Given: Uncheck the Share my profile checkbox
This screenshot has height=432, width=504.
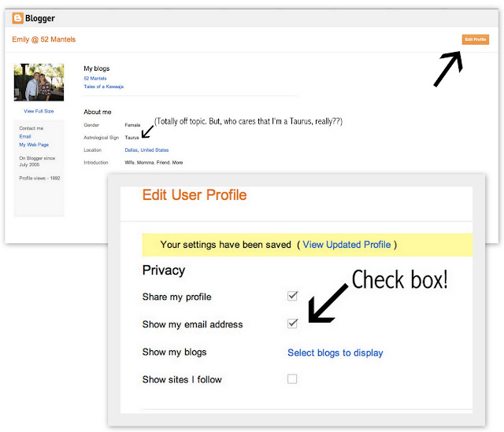Looking at the screenshot, I should [292, 296].
